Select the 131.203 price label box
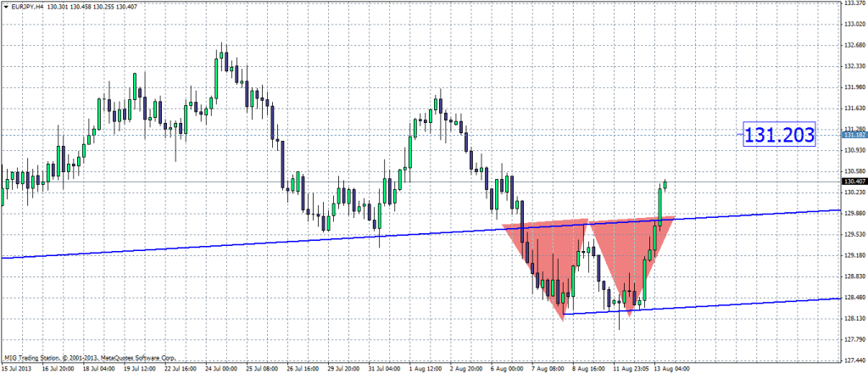 (779, 134)
